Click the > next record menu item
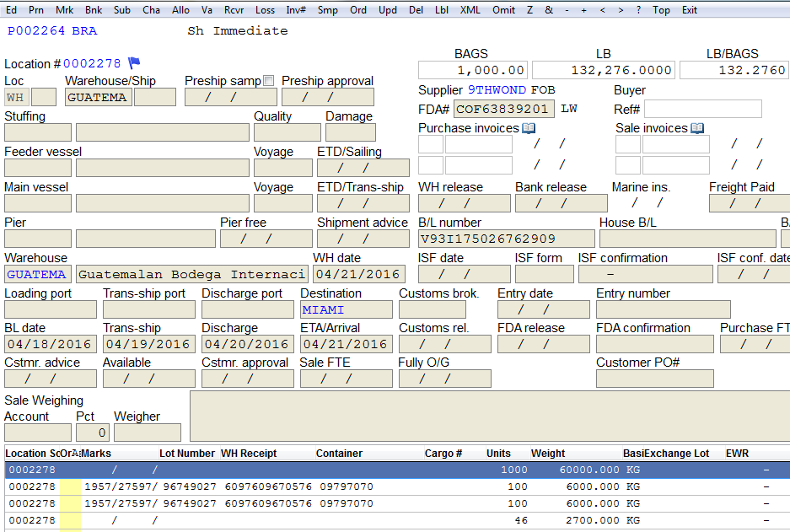The height and width of the screenshot is (532, 790). coord(621,10)
